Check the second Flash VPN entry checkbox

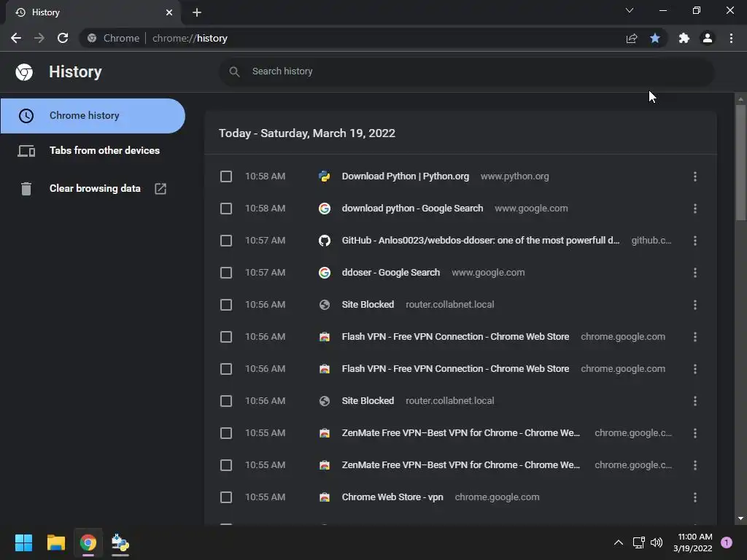pyautogui.click(x=226, y=369)
